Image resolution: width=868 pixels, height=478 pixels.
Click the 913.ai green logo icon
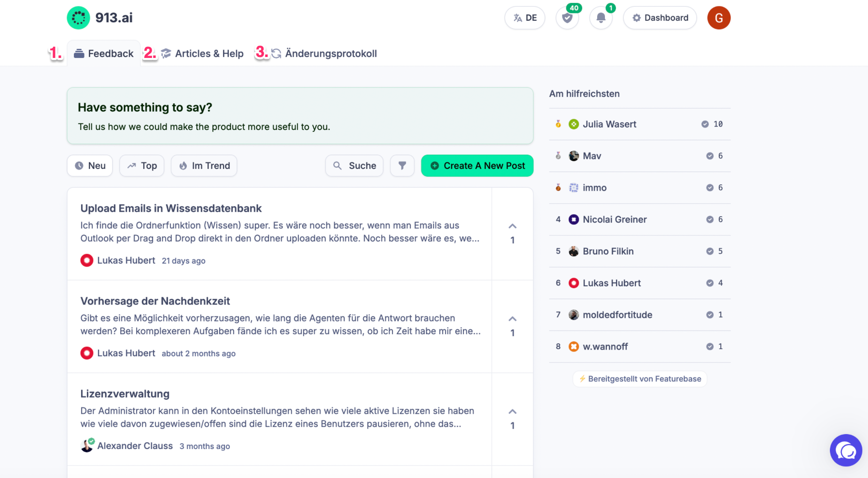click(x=78, y=18)
